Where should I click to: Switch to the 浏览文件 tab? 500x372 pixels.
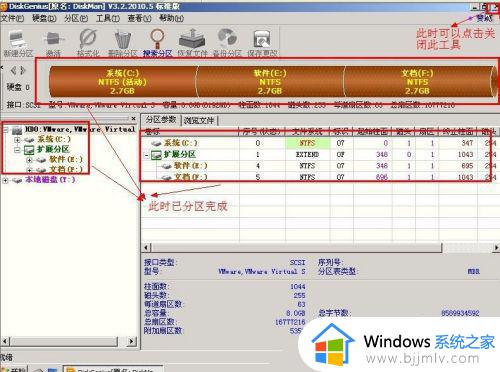[x=199, y=120]
